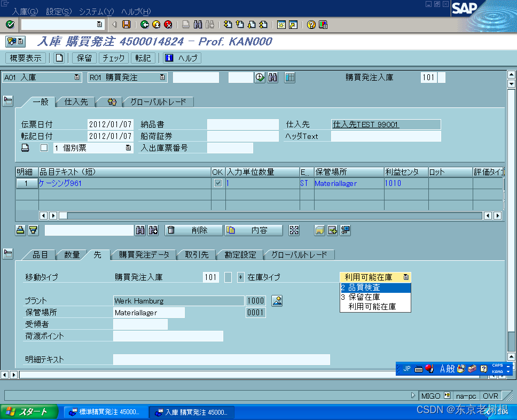Open the システム(Y) menu
This screenshot has width=517, height=420.
(96, 12)
